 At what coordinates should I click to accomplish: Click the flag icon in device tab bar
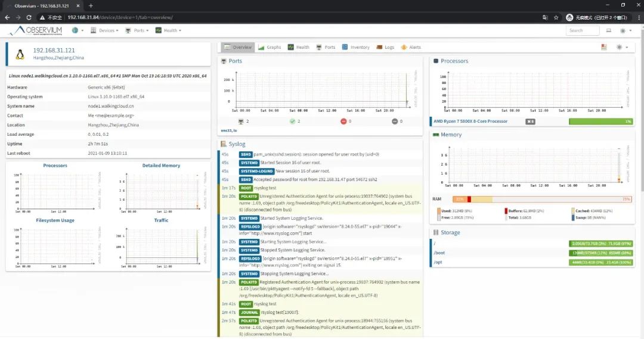[x=603, y=47]
